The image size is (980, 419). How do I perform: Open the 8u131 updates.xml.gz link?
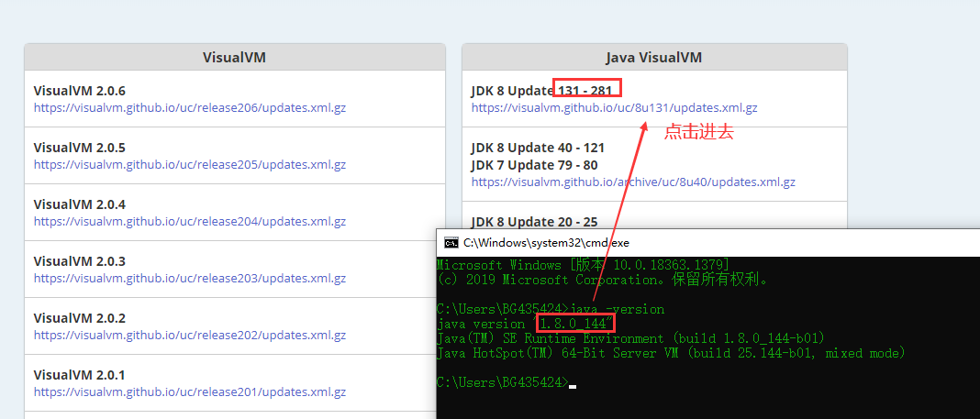coord(615,107)
